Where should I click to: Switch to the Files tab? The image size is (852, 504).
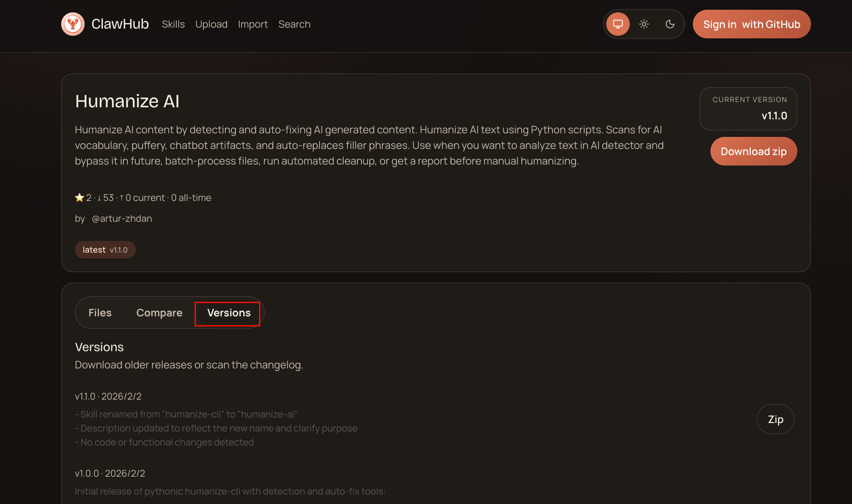pyautogui.click(x=100, y=312)
